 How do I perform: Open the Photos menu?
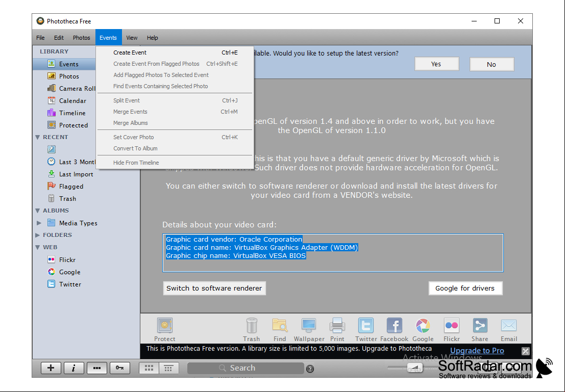click(82, 37)
